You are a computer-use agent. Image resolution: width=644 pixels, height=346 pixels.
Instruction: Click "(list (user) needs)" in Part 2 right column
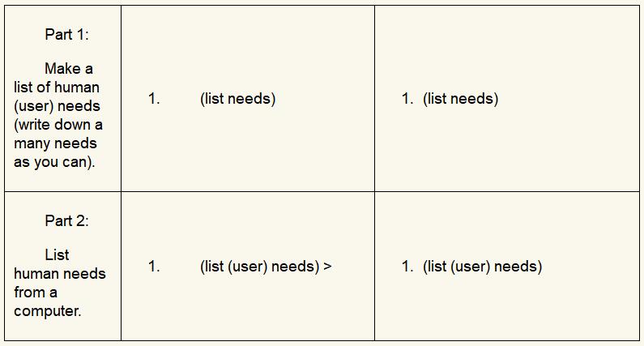click(x=482, y=266)
